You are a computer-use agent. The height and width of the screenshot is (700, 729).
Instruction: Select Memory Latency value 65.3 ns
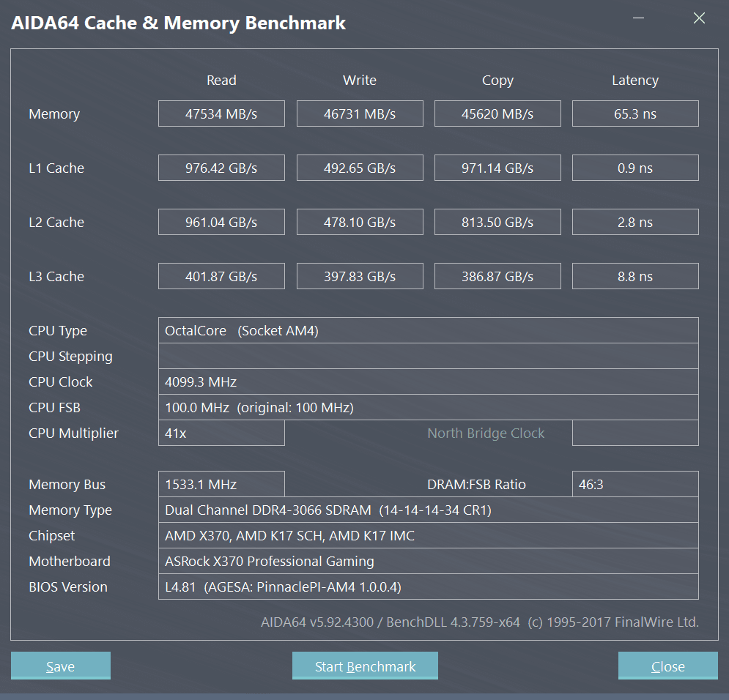635,113
